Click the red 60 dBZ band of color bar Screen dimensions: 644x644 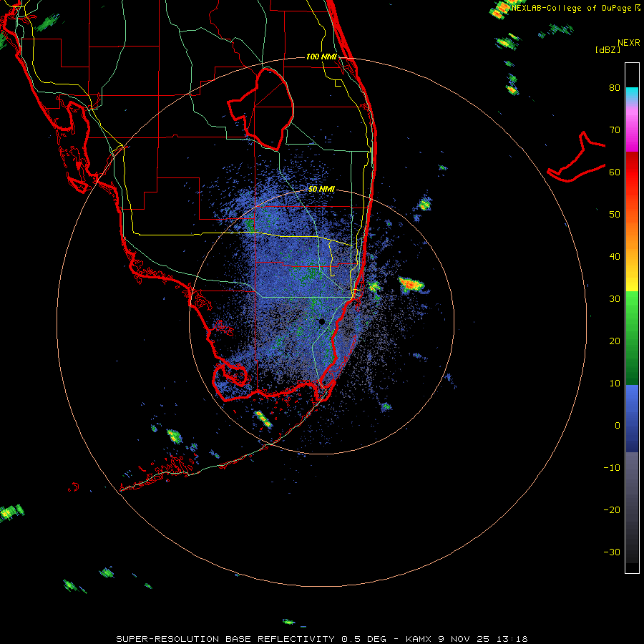[632, 172]
